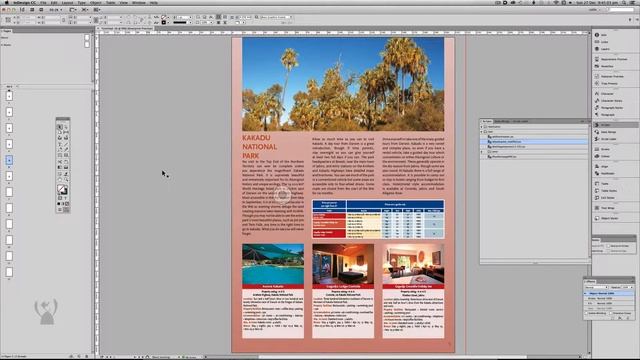Select the Gradient Swatch tool
Screen dimensions: 640x360
coord(60,167)
